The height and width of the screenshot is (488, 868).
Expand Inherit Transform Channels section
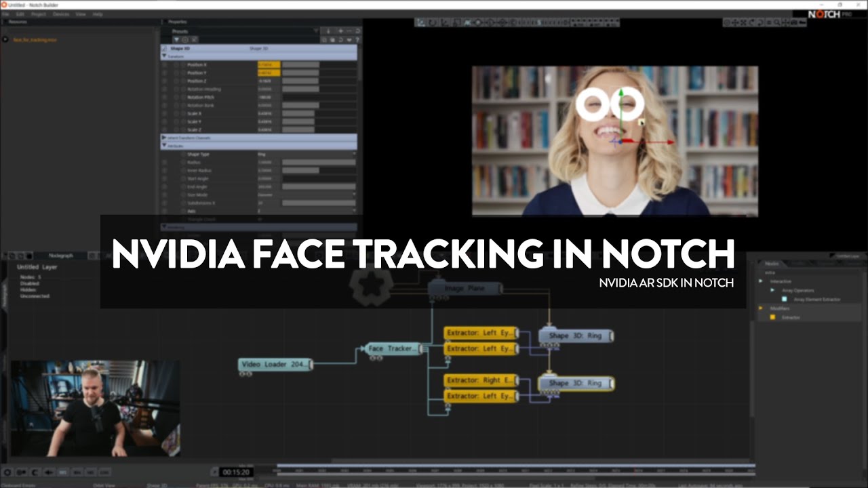point(164,138)
